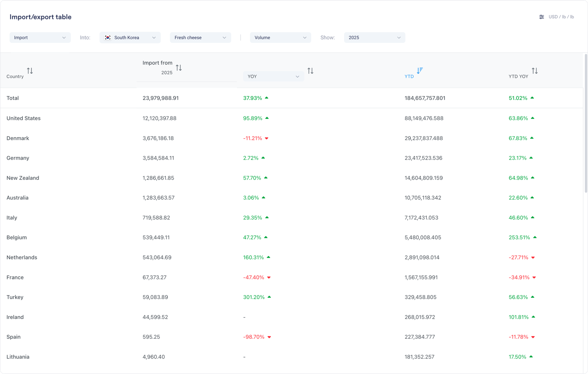Screen dimensions: 588x374
Task: Click the South Korea flag icon
Action: tap(108, 37)
